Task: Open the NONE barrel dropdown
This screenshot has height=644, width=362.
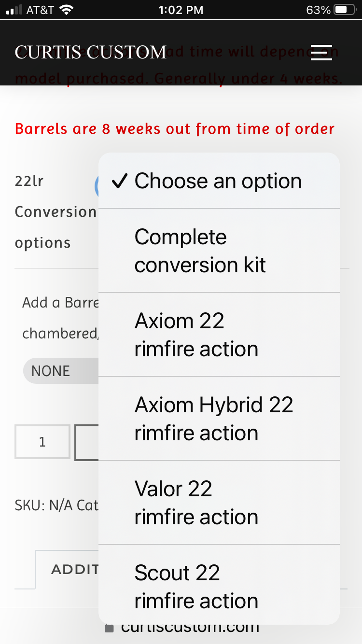Action: tap(61, 371)
